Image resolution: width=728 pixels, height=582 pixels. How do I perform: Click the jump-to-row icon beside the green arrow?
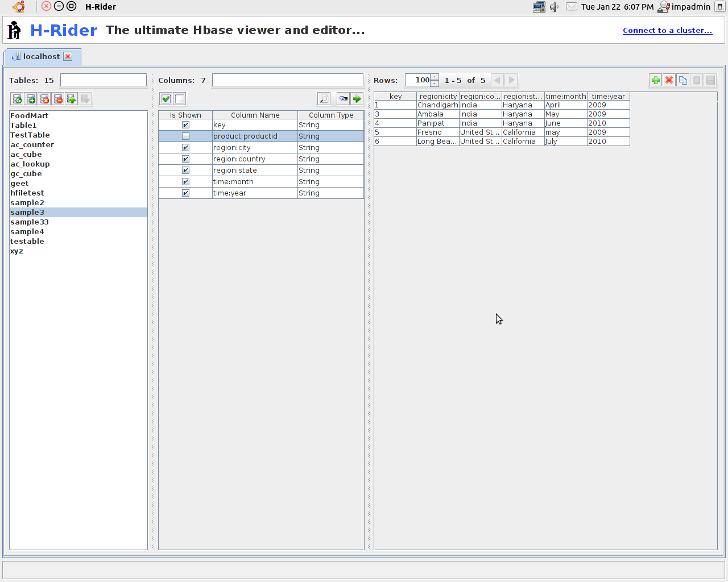(x=343, y=99)
